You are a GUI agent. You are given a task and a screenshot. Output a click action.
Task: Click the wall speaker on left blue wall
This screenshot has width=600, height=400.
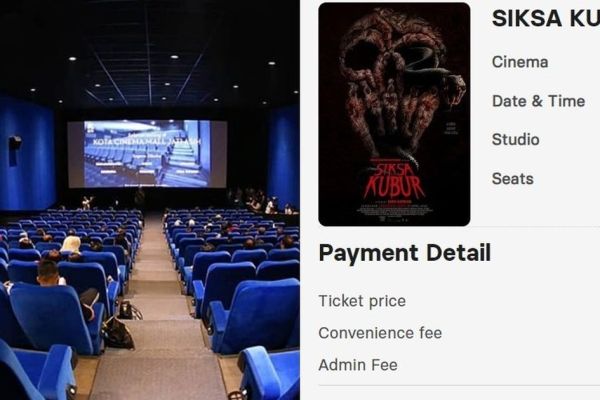[x=15, y=149]
